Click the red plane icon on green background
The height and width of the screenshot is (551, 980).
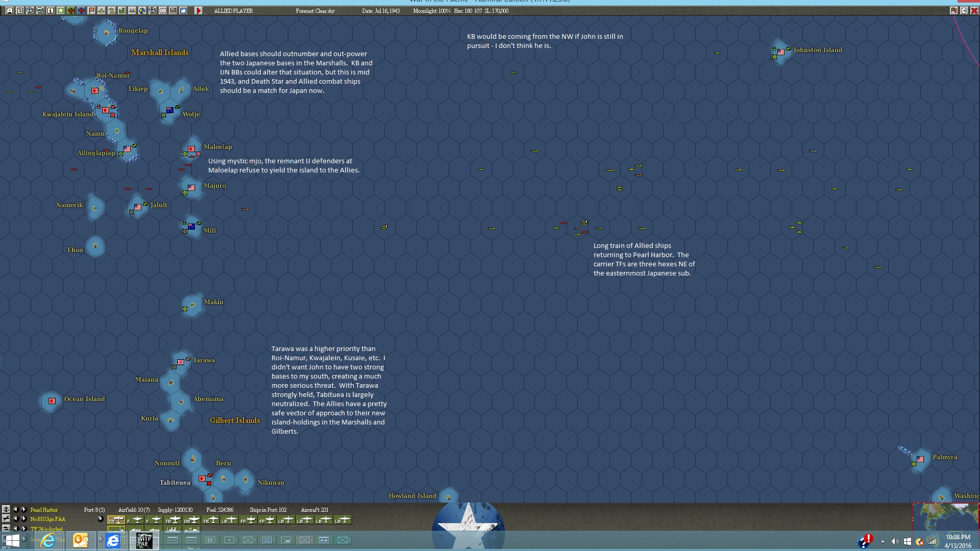point(71,11)
